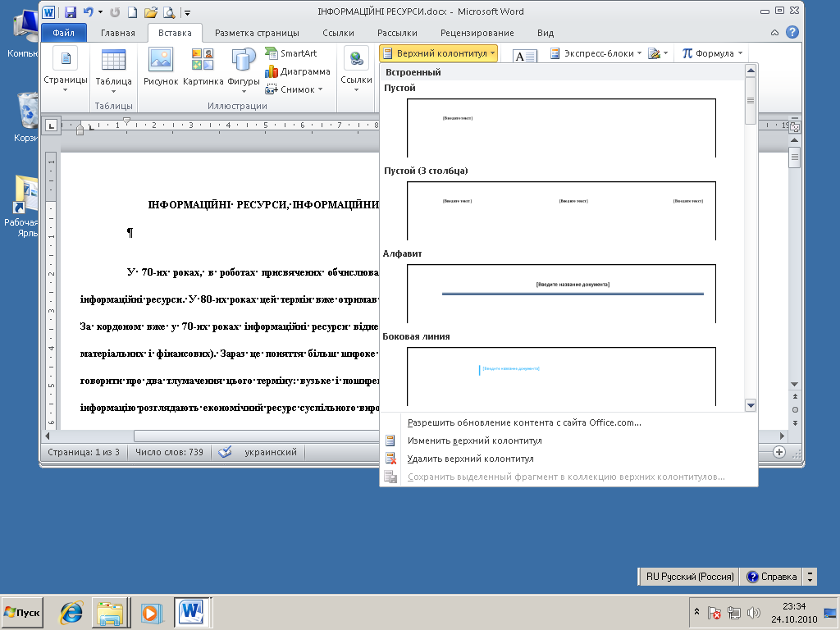The width and height of the screenshot is (840, 630).
Task: Minimize the ribbon with the caret icon
Action: [x=774, y=33]
